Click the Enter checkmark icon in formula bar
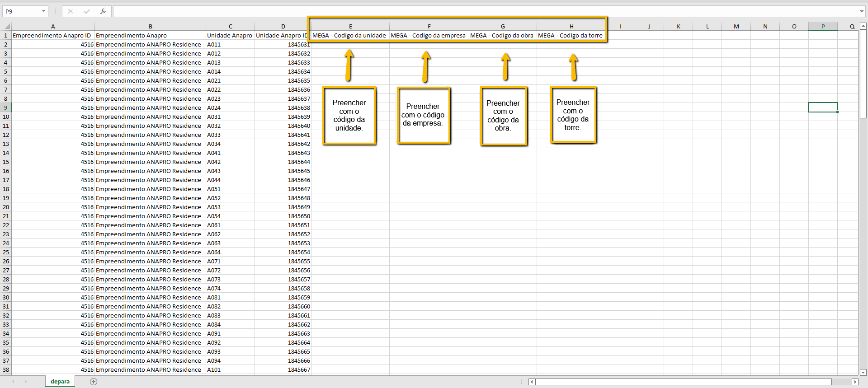Viewport: 868px width, 388px height. 87,11
